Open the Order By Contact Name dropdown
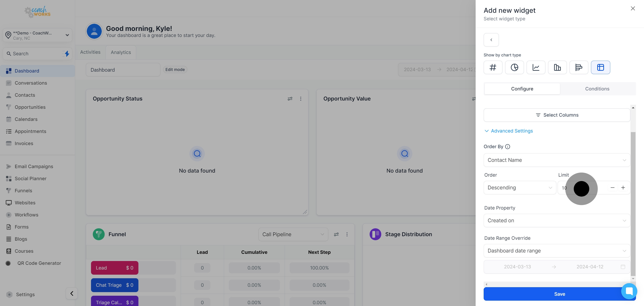 point(557,160)
